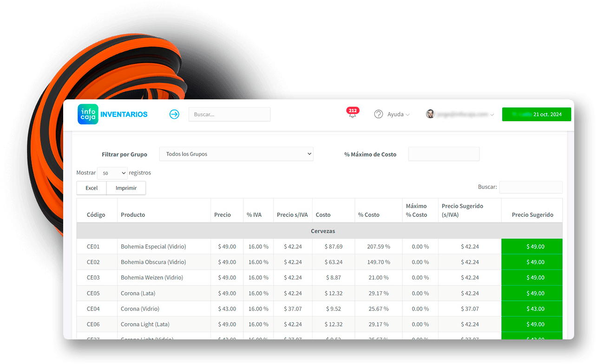The height and width of the screenshot is (364, 596).
Task: Select the Corona (Lata) product row
Action: click(x=320, y=293)
